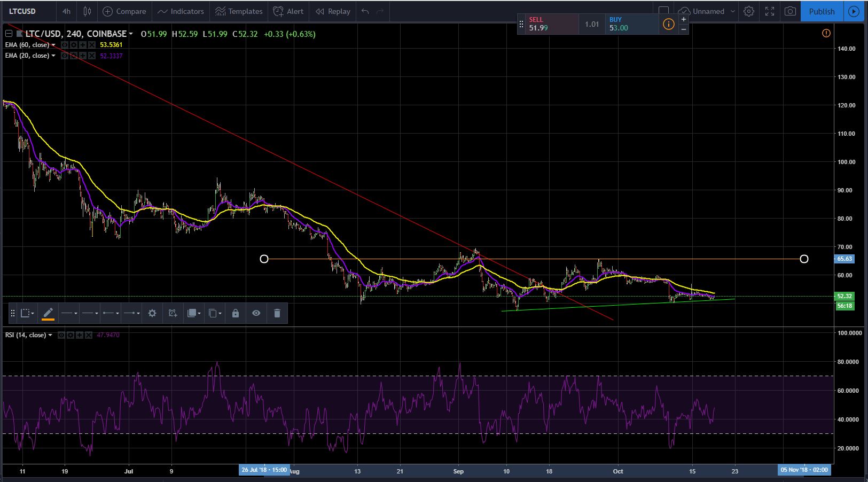Undo the last chart action
The width and height of the screenshot is (868, 482).
365,11
